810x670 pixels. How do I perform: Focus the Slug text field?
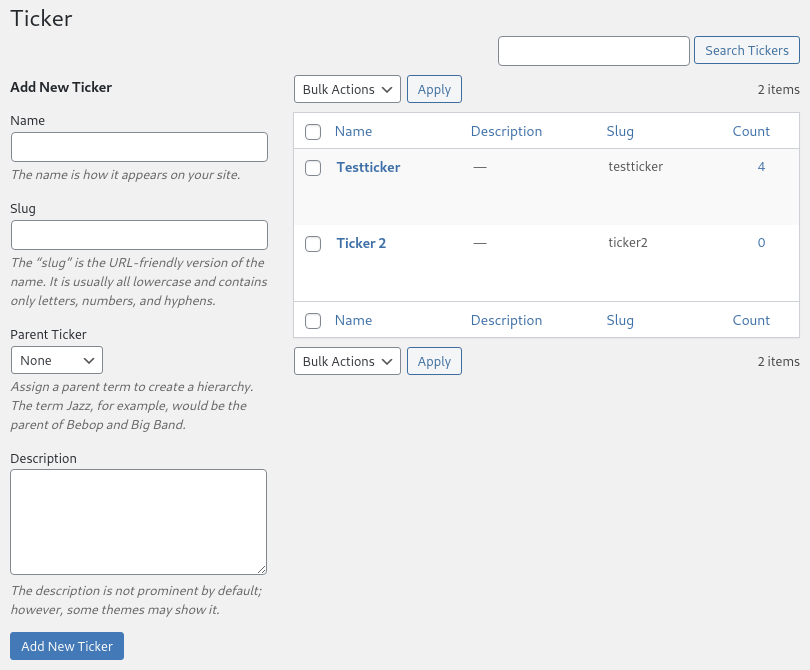click(x=139, y=235)
